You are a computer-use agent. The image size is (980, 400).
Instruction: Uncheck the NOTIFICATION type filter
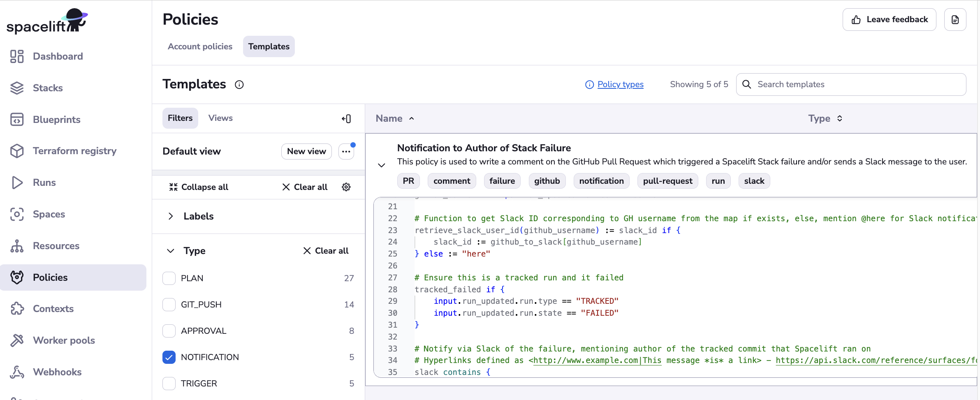tap(169, 357)
